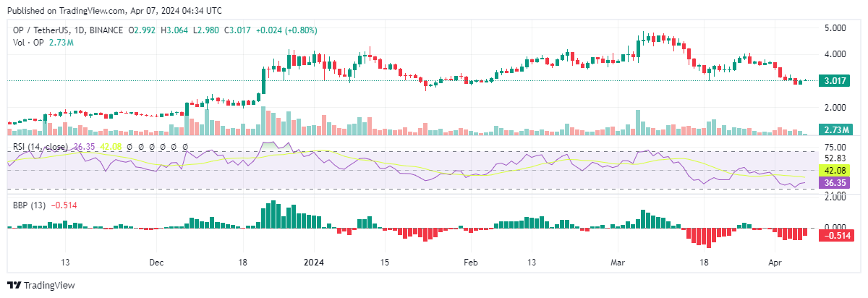The image size is (868, 298).
Task: Click the 'Dec' date axis label
Action: pyautogui.click(x=157, y=262)
